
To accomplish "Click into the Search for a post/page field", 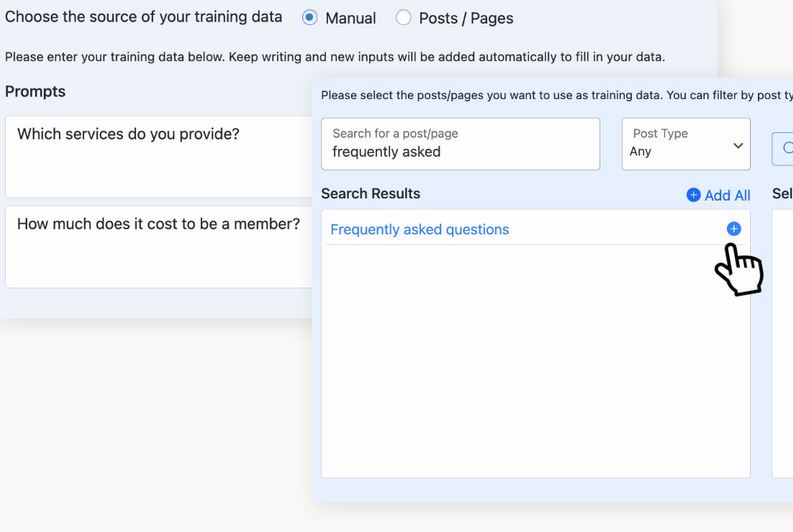I will [460, 144].
